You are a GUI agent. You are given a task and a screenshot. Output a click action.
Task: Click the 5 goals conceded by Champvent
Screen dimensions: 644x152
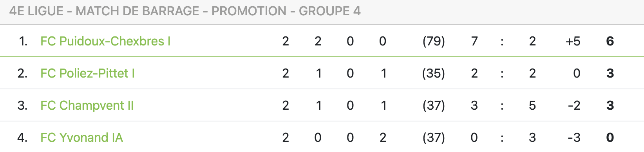532,105
